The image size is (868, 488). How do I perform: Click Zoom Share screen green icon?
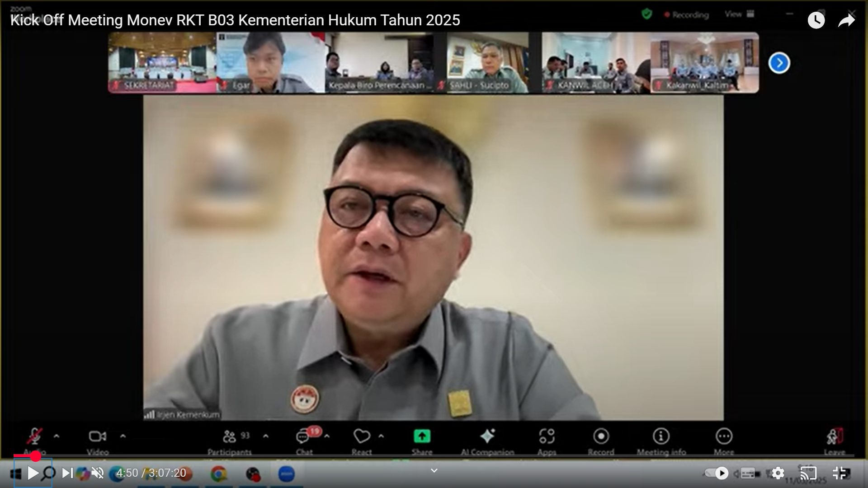pos(422,436)
